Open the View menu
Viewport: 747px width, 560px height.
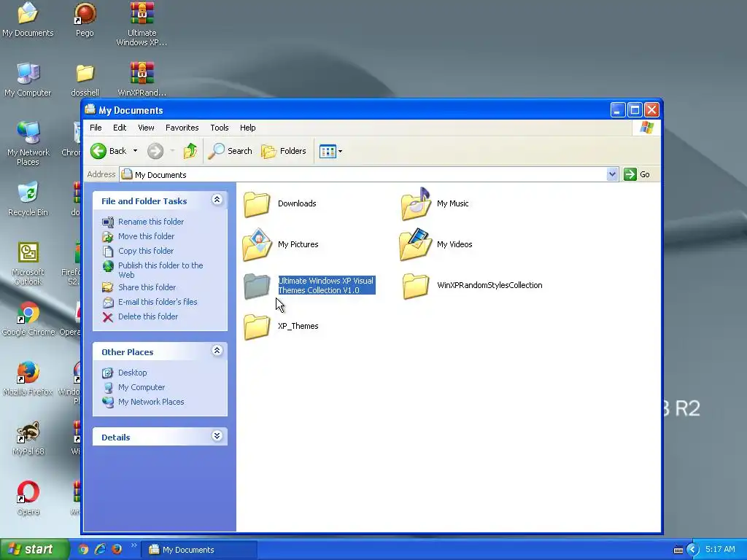pos(146,128)
